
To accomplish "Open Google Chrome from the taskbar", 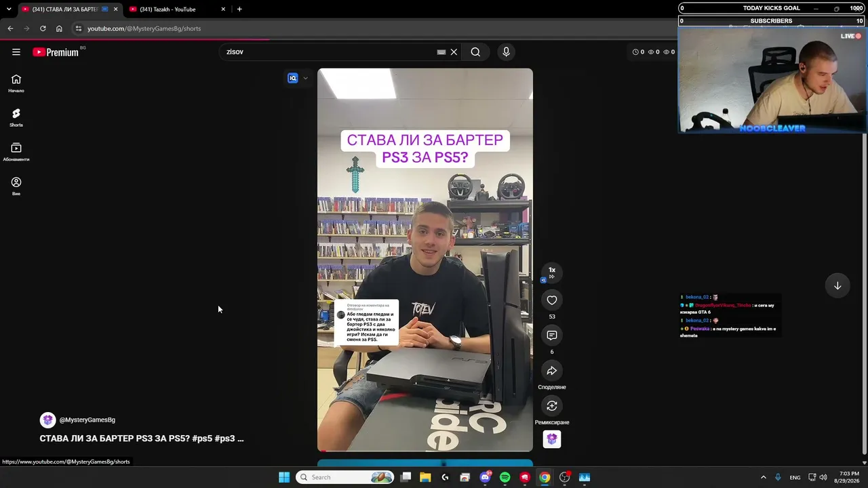I will point(545,477).
